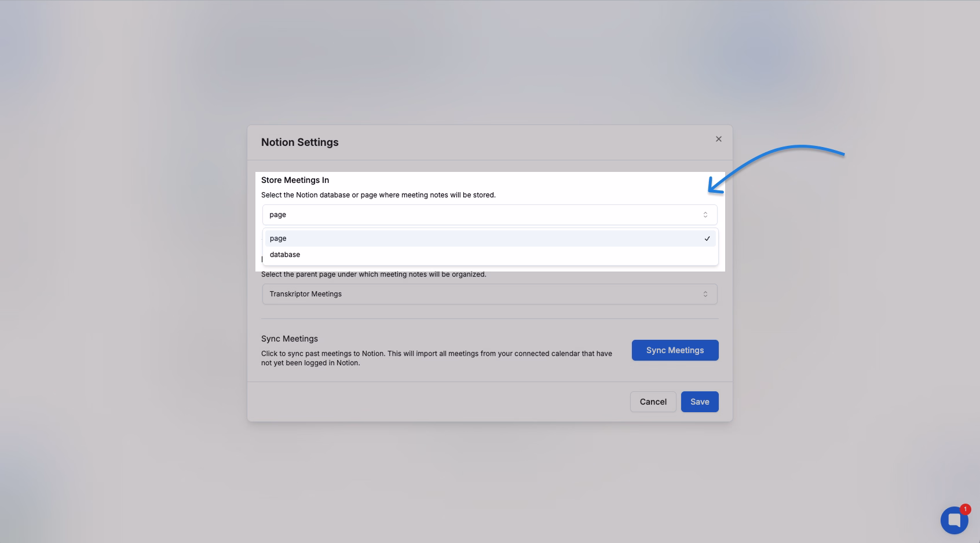The width and height of the screenshot is (980, 543).
Task: Open the chat support bubble
Action: (x=954, y=520)
